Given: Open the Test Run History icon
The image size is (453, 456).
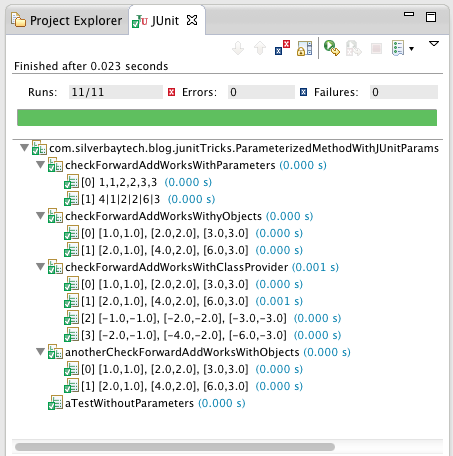Looking at the screenshot, I should pyautogui.click(x=398, y=48).
